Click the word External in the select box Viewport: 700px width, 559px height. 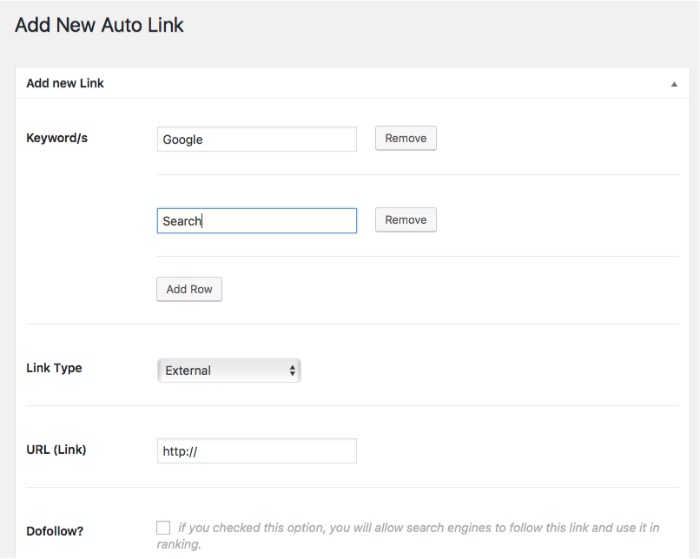(188, 370)
